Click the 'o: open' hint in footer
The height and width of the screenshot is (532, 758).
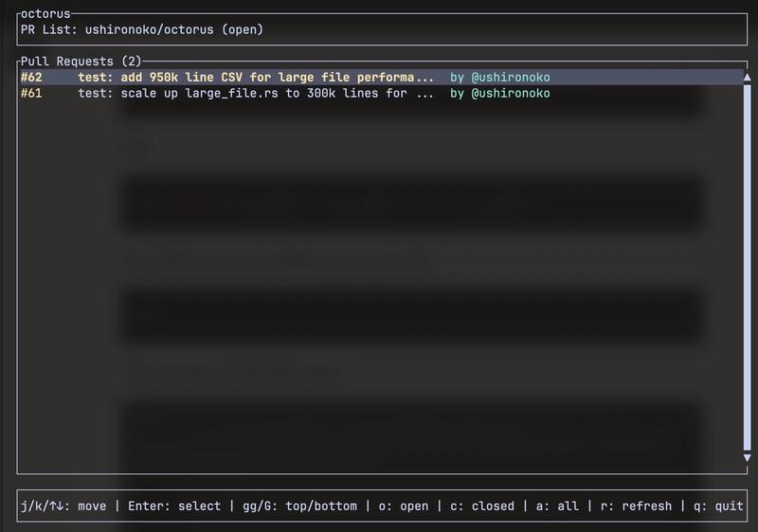(404, 505)
